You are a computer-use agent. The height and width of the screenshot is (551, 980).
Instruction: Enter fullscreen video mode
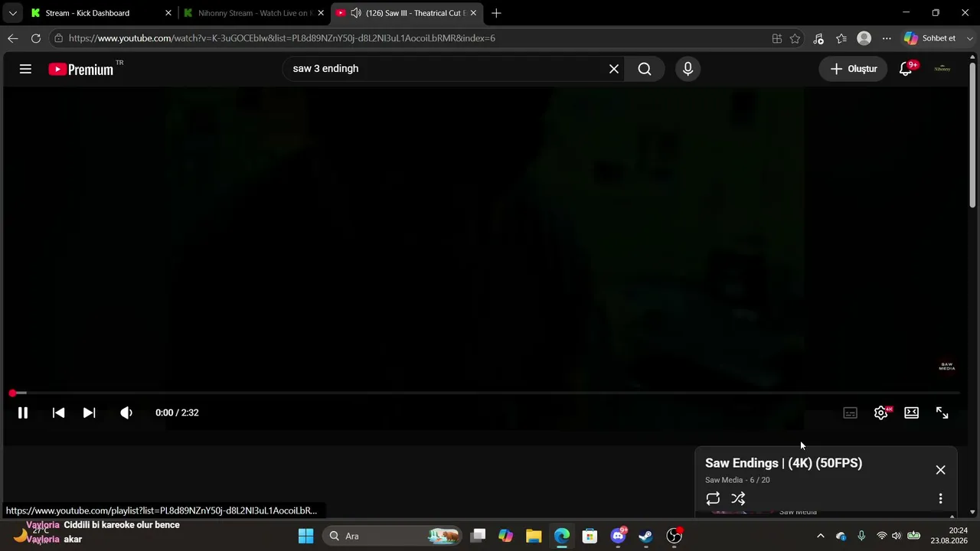point(942,412)
